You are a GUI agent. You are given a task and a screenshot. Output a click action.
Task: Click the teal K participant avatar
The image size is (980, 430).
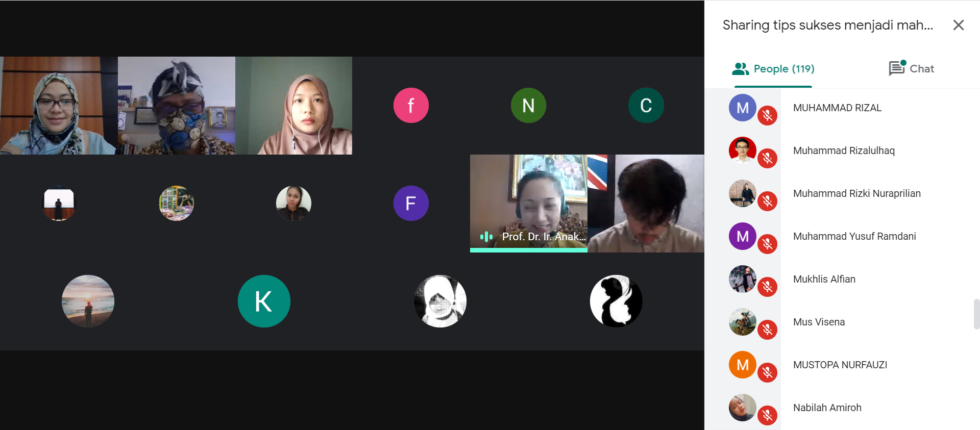point(264,301)
